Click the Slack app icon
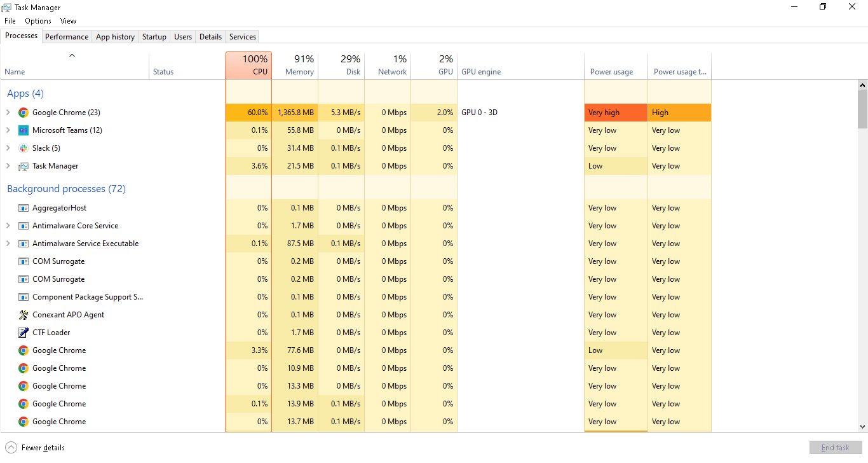The height and width of the screenshot is (463, 868). click(24, 148)
